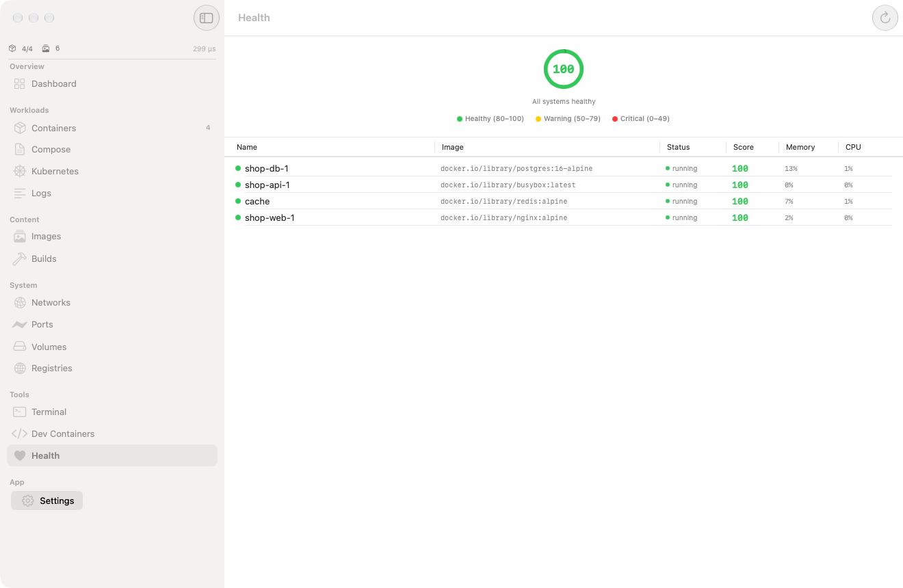
Task: Click the Healthy (80–100) legend entry
Action: [x=490, y=119]
